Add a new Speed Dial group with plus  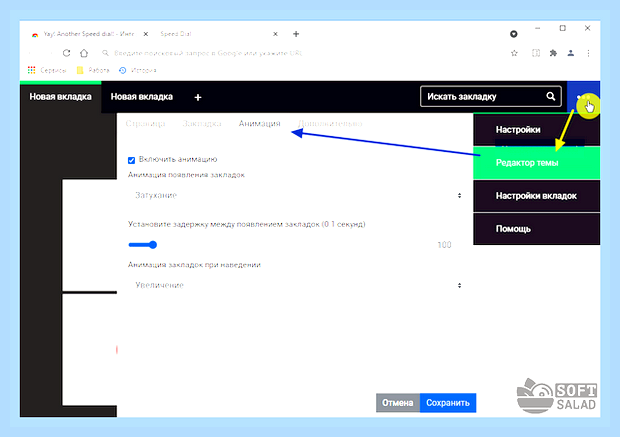click(198, 97)
